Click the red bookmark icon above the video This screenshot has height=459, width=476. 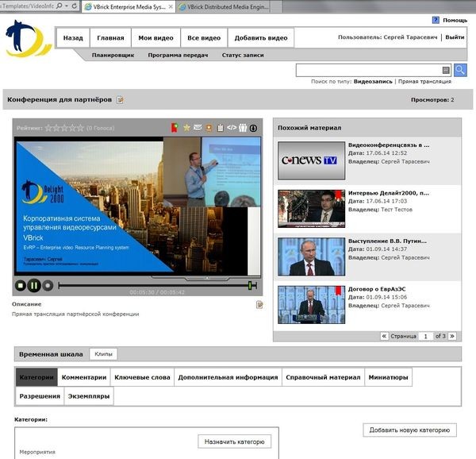(175, 128)
